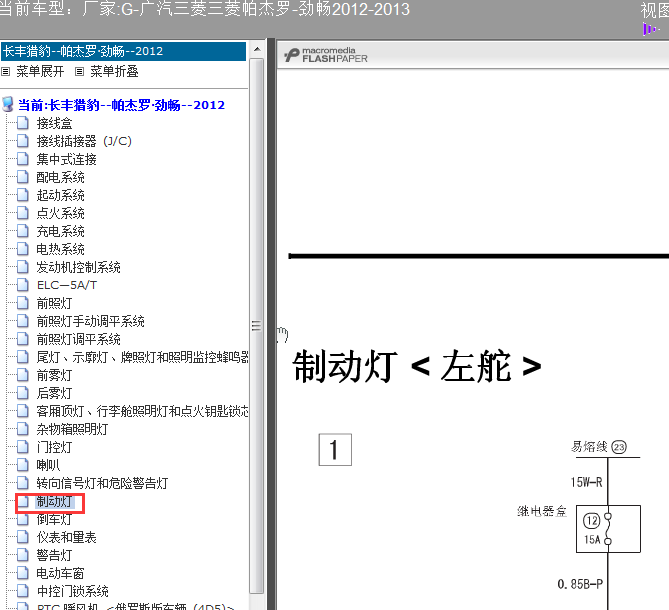Click the 门控灯 page icon
669x610 pixels.
[x=23, y=447]
